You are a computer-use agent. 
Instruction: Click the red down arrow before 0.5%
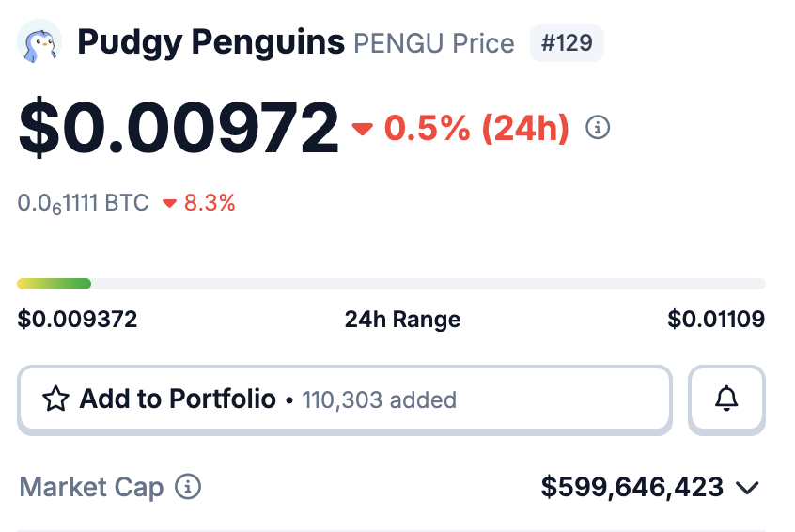coord(363,129)
